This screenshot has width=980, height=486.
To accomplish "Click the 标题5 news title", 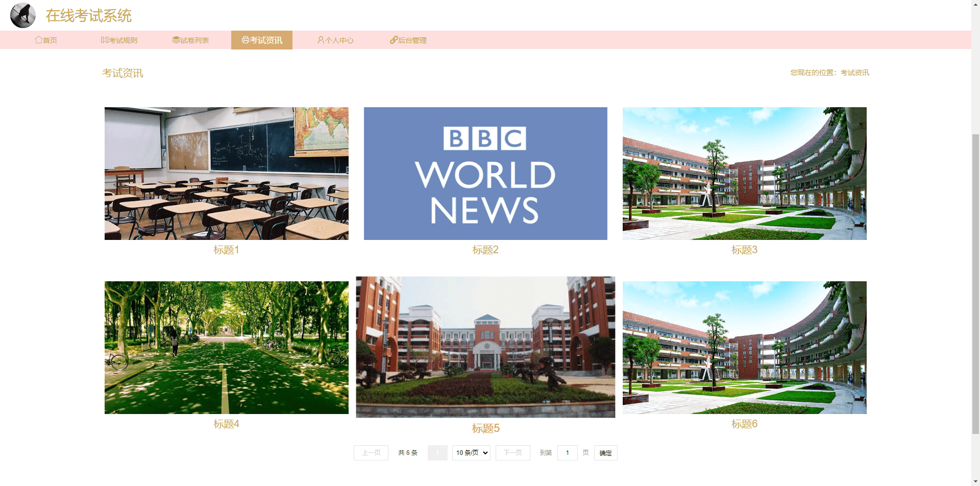I will (x=485, y=428).
